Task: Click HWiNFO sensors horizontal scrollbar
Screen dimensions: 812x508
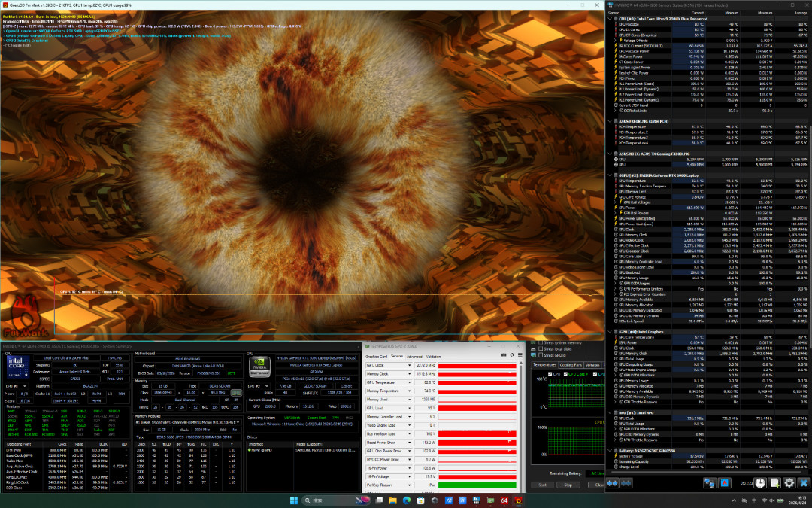Action: click(704, 472)
